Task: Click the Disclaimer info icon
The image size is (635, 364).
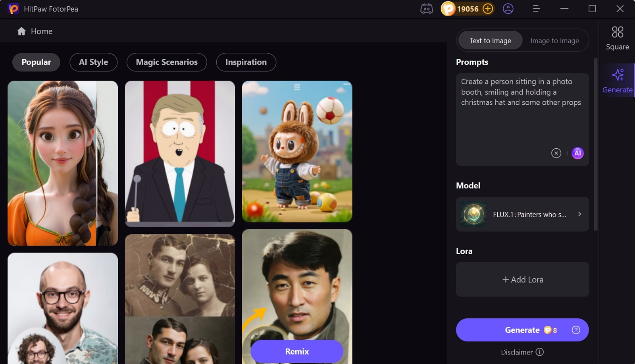Action: tap(540, 352)
